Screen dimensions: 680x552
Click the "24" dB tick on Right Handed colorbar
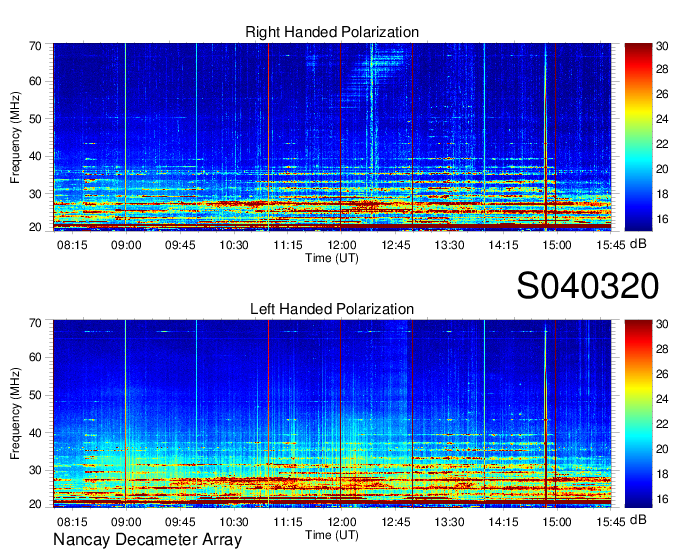(662, 119)
